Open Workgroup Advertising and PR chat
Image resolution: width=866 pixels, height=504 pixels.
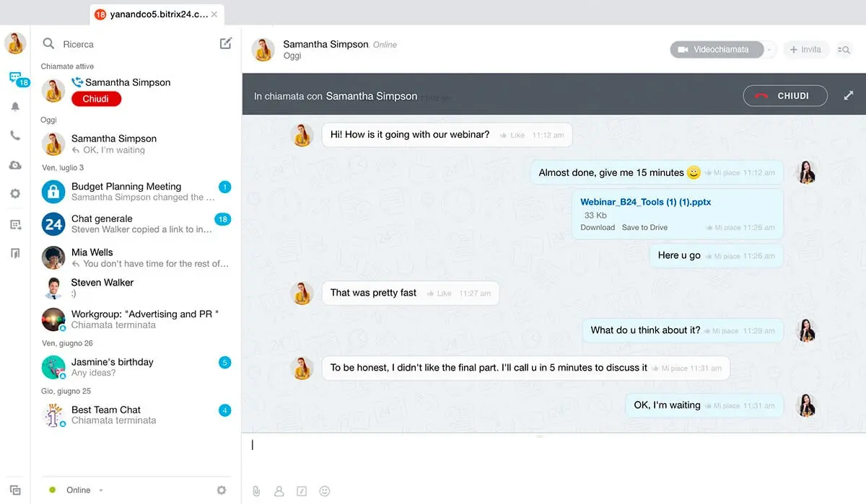tap(136, 319)
